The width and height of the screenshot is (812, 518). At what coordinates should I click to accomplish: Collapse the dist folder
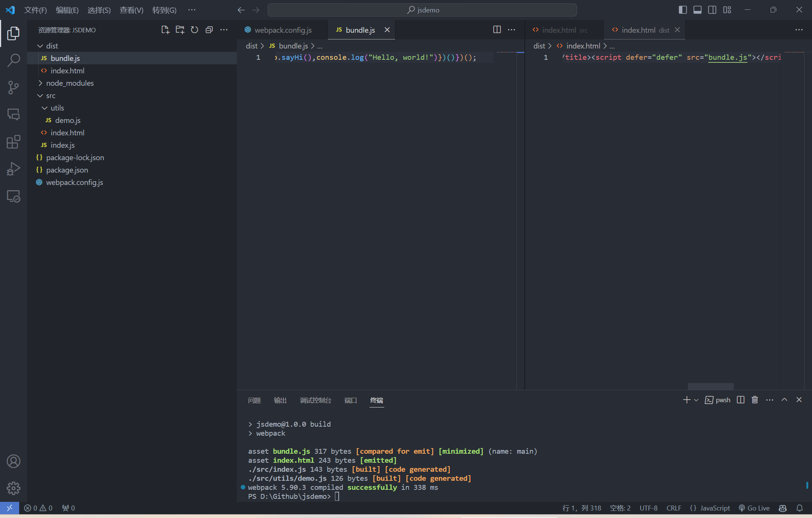click(52, 46)
